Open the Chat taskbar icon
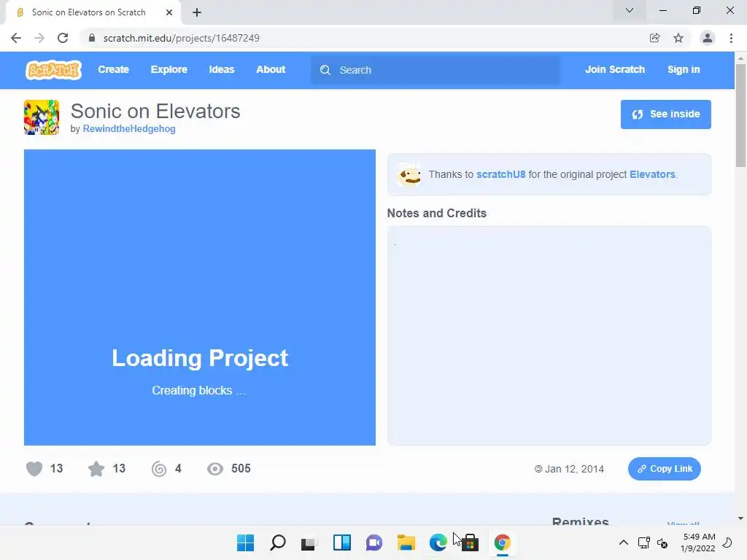This screenshot has width=747, height=560. pos(374,542)
